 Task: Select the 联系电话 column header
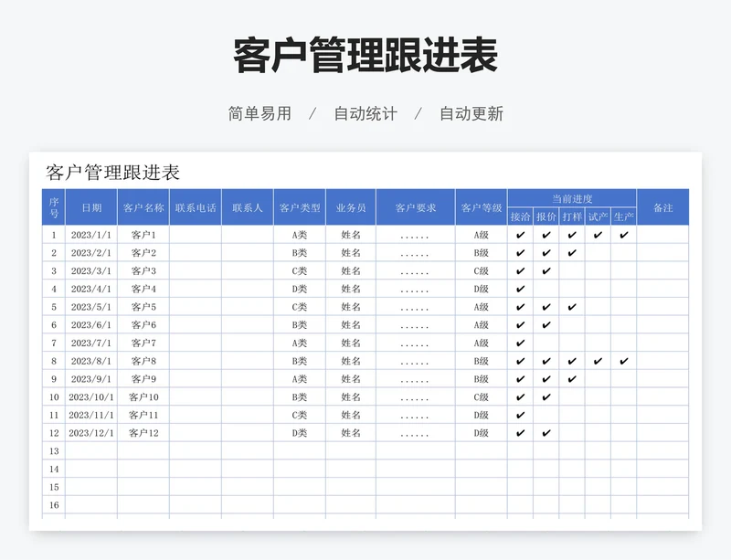pyautogui.click(x=196, y=207)
